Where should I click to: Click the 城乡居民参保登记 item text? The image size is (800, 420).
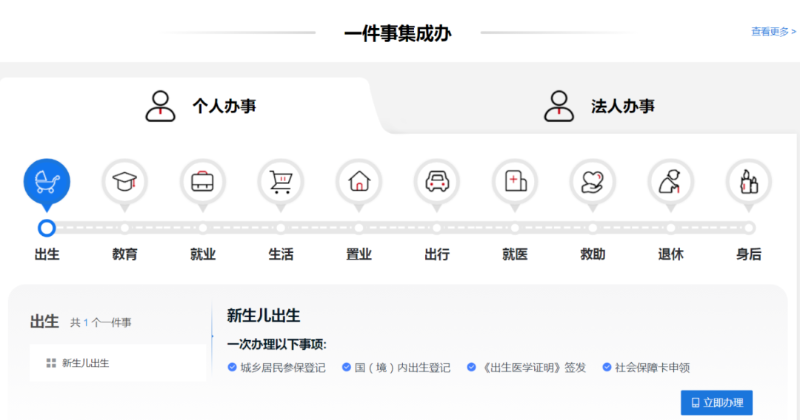[x=283, y=367]
